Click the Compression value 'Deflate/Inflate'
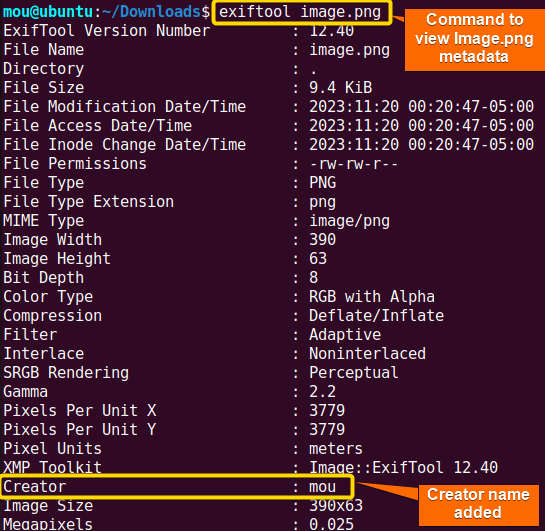Screen dimensions: 545x531 pos(376,316)
